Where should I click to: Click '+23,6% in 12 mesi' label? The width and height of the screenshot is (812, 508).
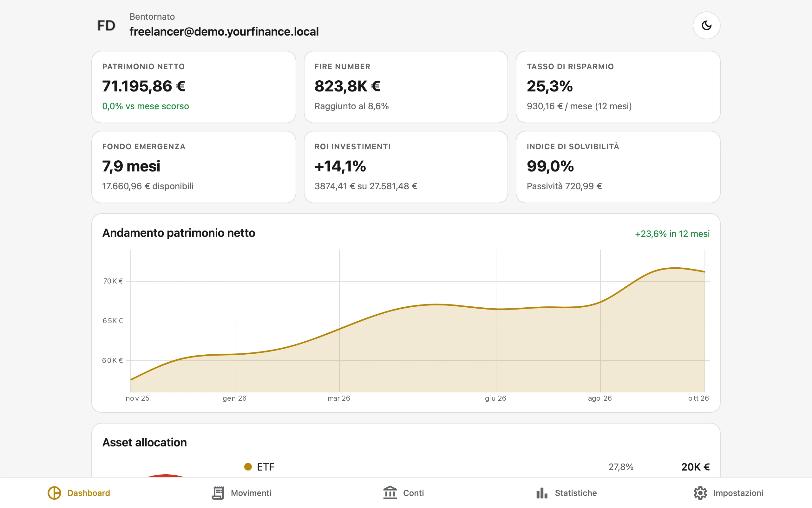(x=672, y=233)
